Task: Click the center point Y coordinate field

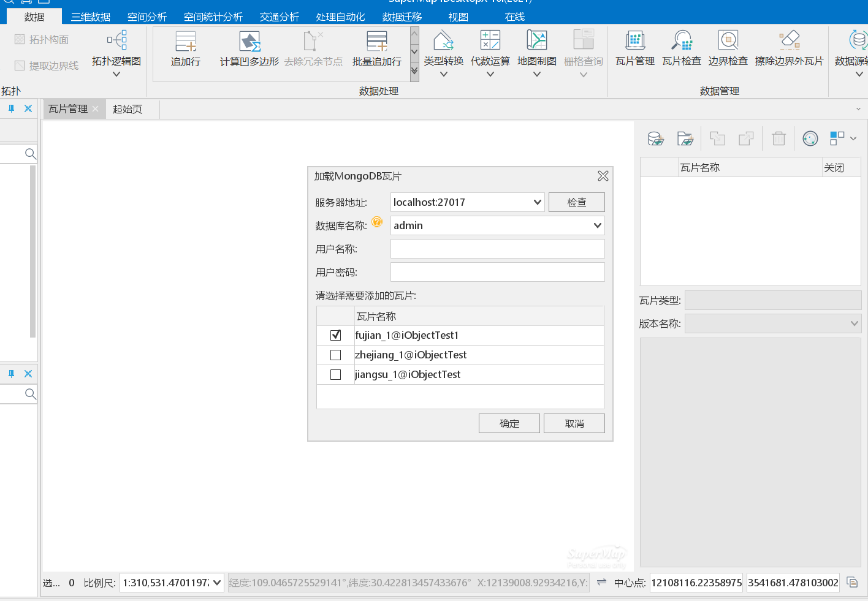Action: [793, 583]
